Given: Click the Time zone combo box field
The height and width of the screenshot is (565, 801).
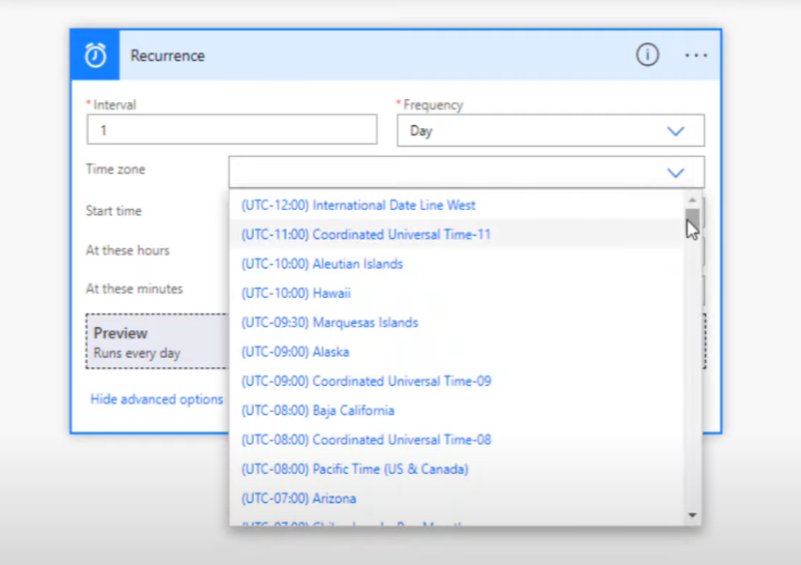Looking at the screenshot, I should [x=466, y=172].
